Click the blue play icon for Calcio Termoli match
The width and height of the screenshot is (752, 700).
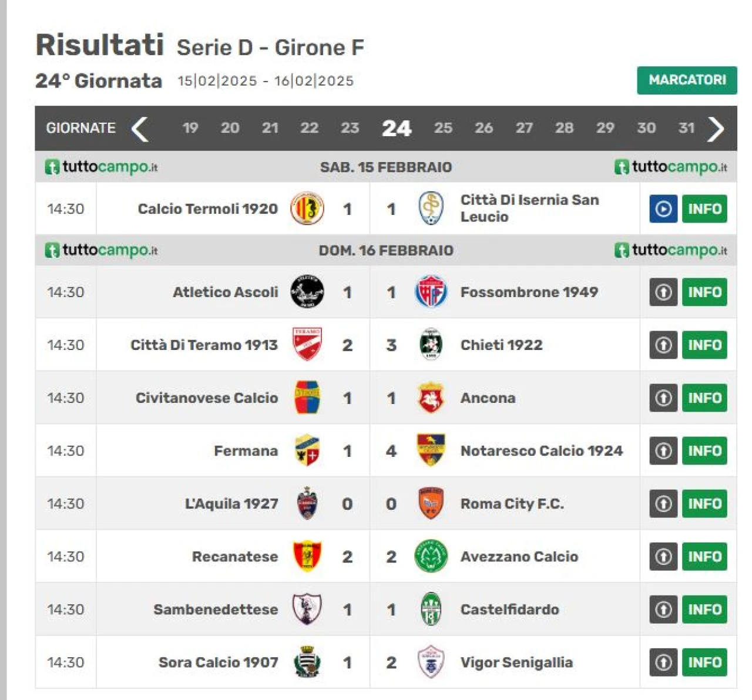point(663,209)
